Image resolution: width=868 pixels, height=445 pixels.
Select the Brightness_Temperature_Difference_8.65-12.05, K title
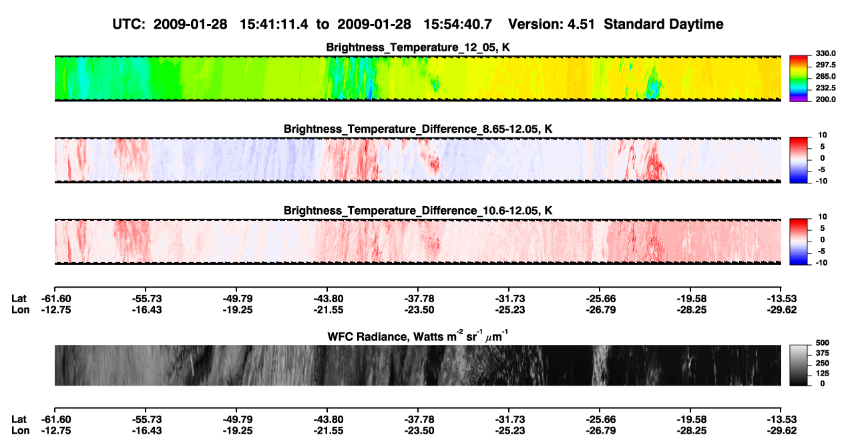click(418, 128)
